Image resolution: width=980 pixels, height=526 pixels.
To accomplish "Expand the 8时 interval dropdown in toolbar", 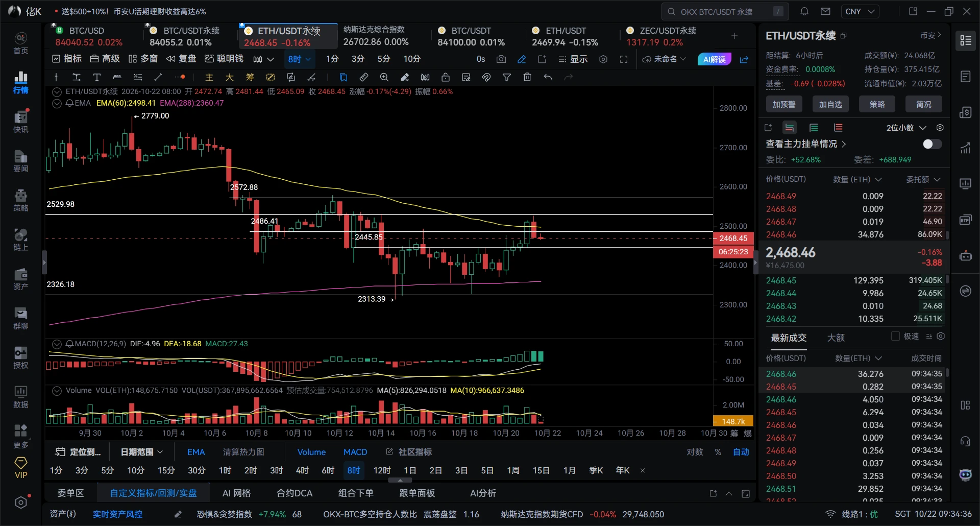I will [300, 59].
